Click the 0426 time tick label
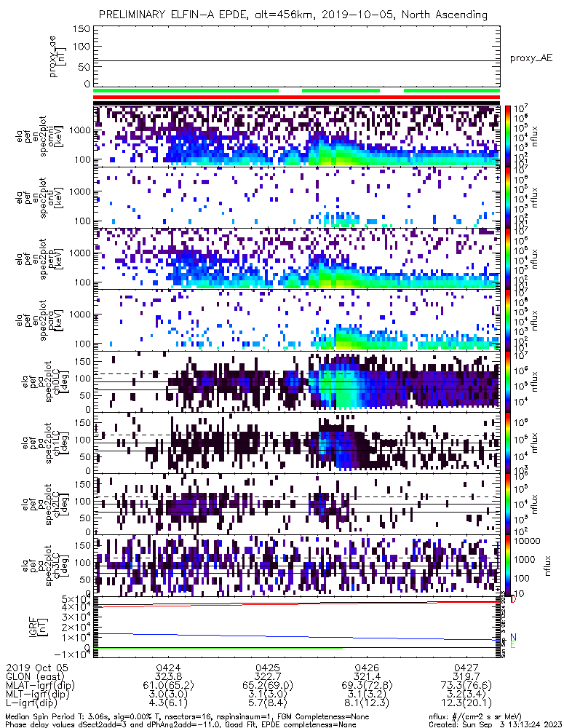Viewport: 564px width, 728px height. pyautogui.click(x=368, y=668)
